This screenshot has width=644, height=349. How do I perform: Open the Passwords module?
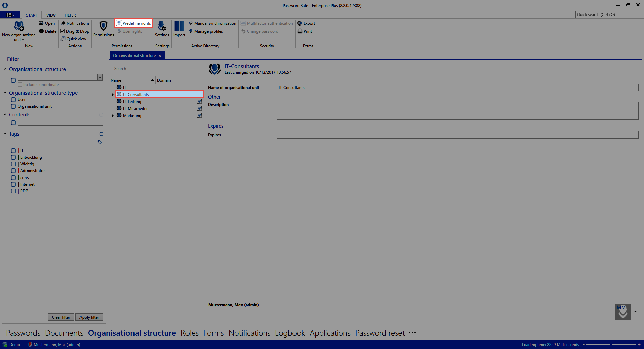coord(23,333)
